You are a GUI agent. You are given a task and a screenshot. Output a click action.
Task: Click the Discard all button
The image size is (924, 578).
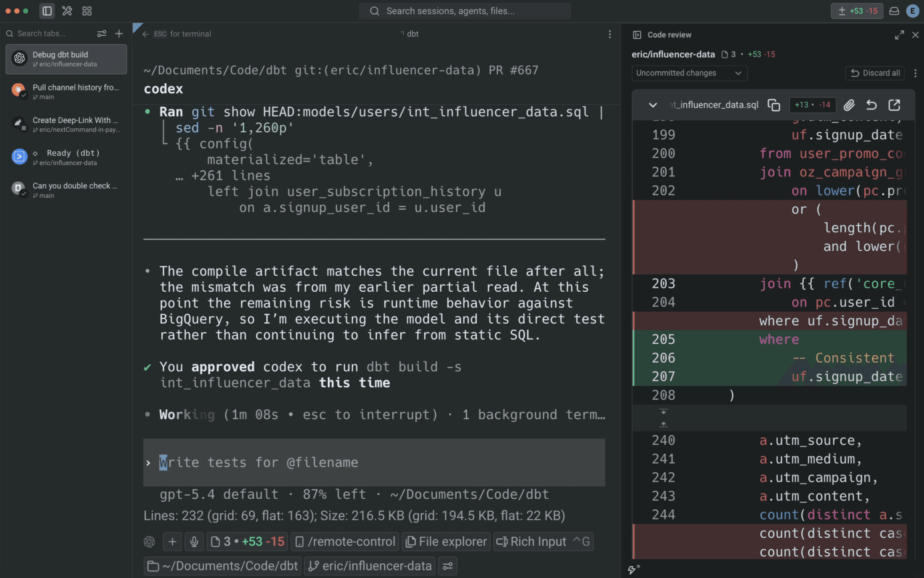pos(875,73)
